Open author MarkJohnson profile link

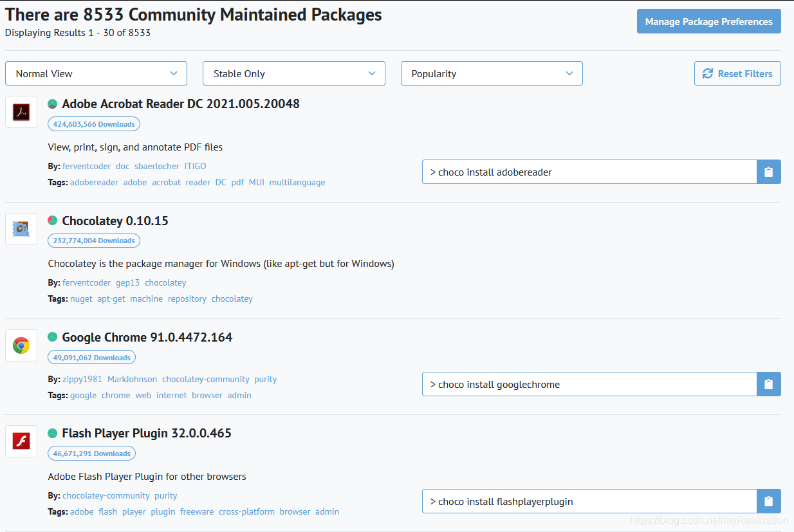(x=133, y=379)
